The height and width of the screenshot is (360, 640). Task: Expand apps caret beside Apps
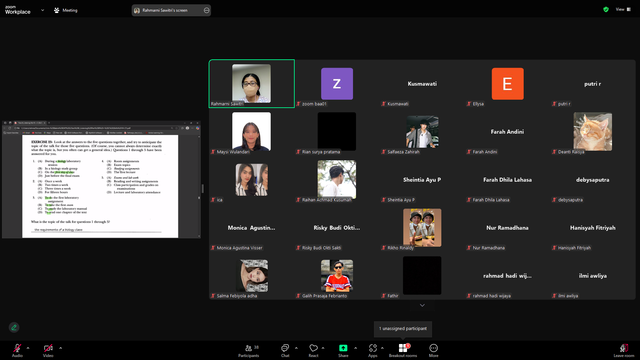click(382, 348)
